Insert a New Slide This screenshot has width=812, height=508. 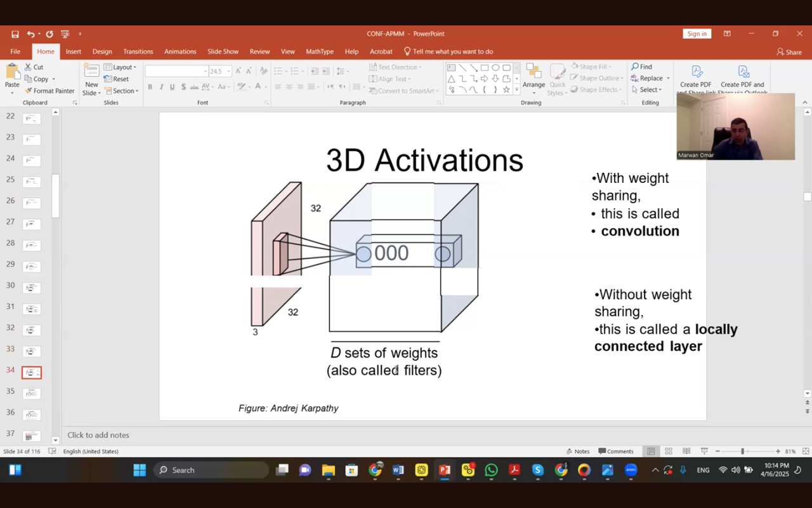click(x=91, y=79)
